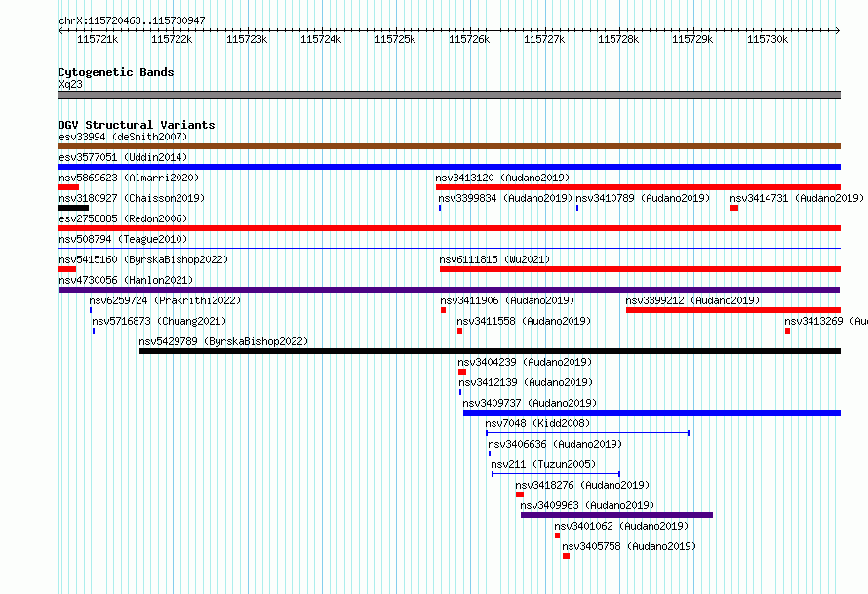Click the esv33994 (deSmith2007) brown variant bar
This screenshot has height=594, width=868.
tap(449, 146)
